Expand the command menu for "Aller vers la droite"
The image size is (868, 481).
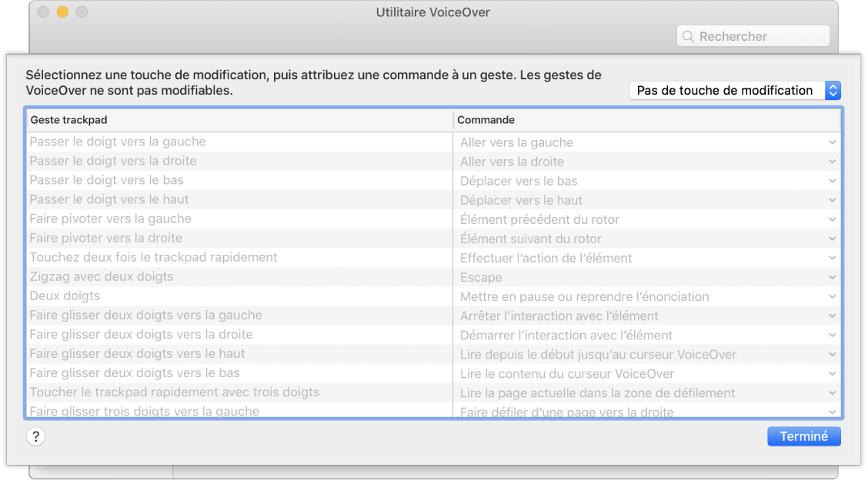(832, 161)
